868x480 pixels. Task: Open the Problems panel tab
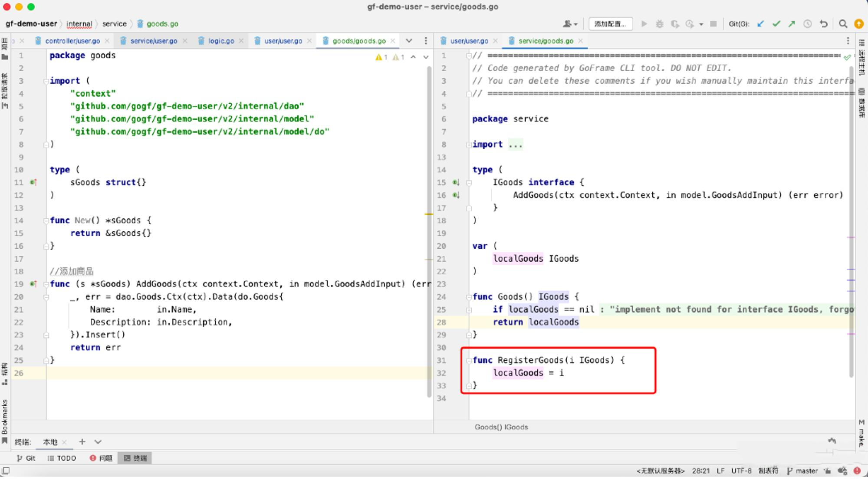(103, 458)
